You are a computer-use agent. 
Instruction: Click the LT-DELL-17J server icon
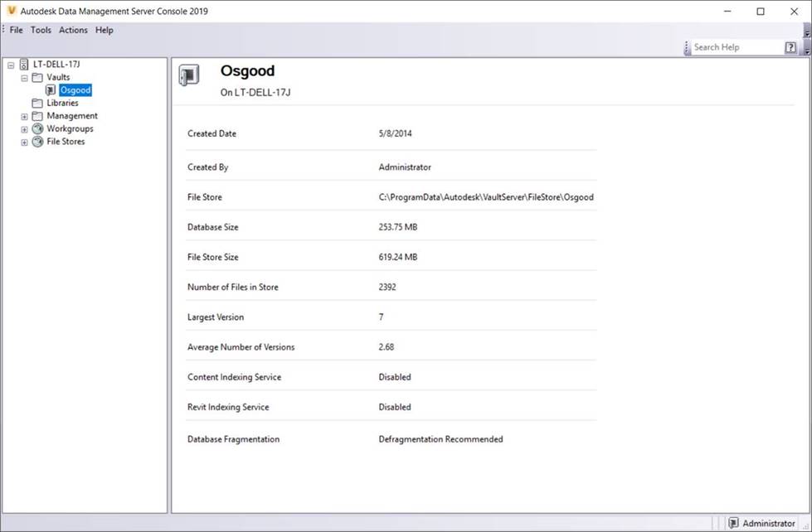pyautogui.click(x=24, y=64)
